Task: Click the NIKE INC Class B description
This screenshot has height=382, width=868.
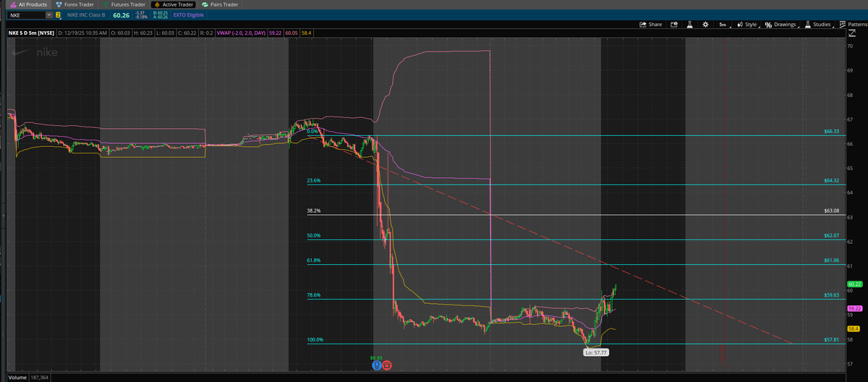Action: (x=88, y=14)
